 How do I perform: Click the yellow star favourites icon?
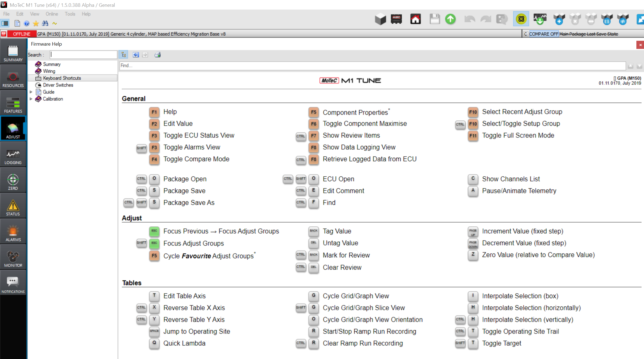tap(36, 23)
